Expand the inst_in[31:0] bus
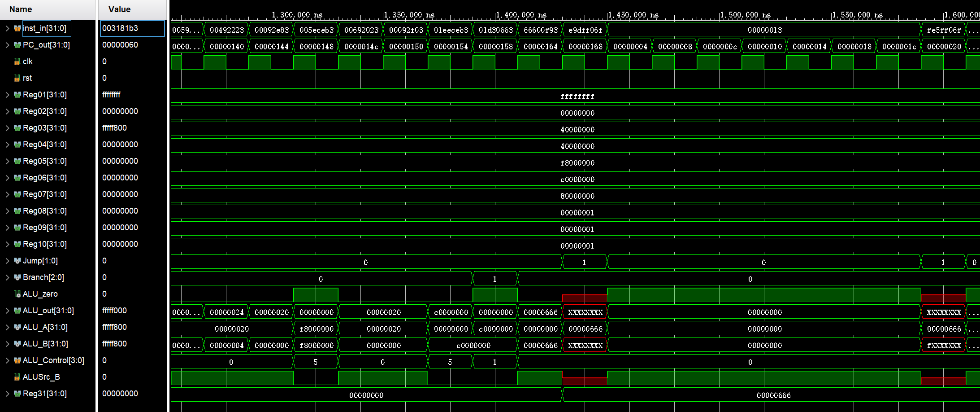The height and width of the screenshot is (412, 980). tap(7, 28)
